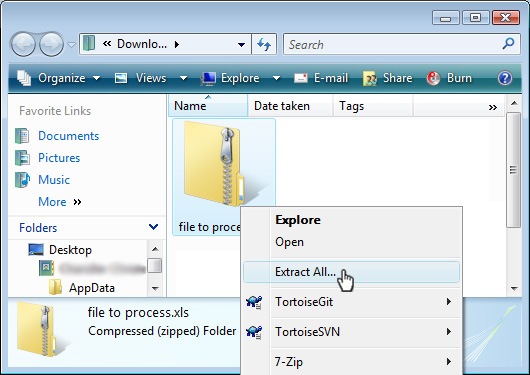
Task: Click the folder tree scroll up arrow
Action: click(155, 249)
